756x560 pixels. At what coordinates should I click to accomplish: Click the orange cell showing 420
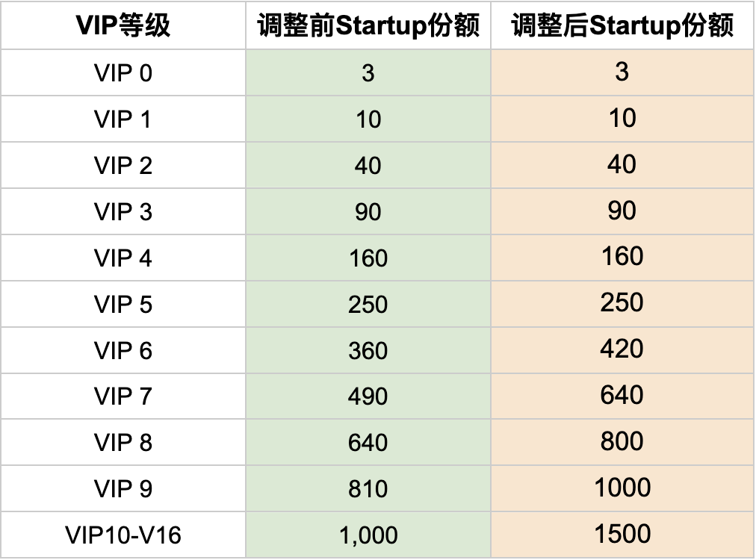(x=622, y=349)
